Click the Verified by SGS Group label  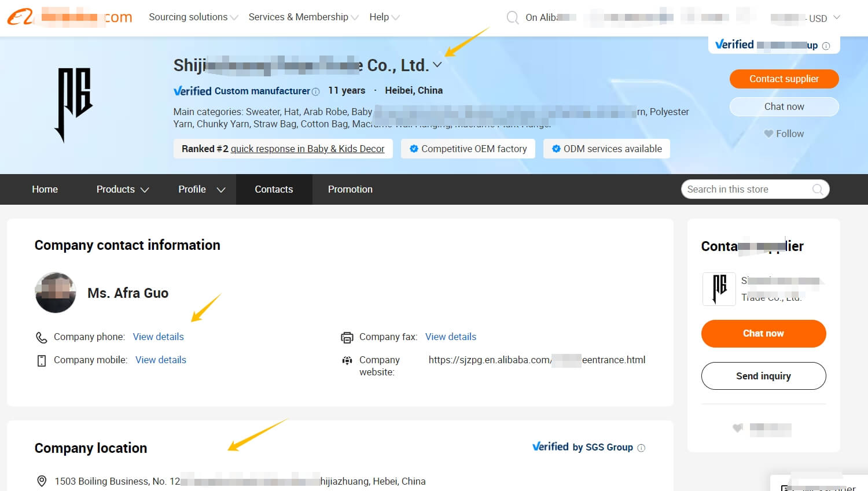point(583,447)
